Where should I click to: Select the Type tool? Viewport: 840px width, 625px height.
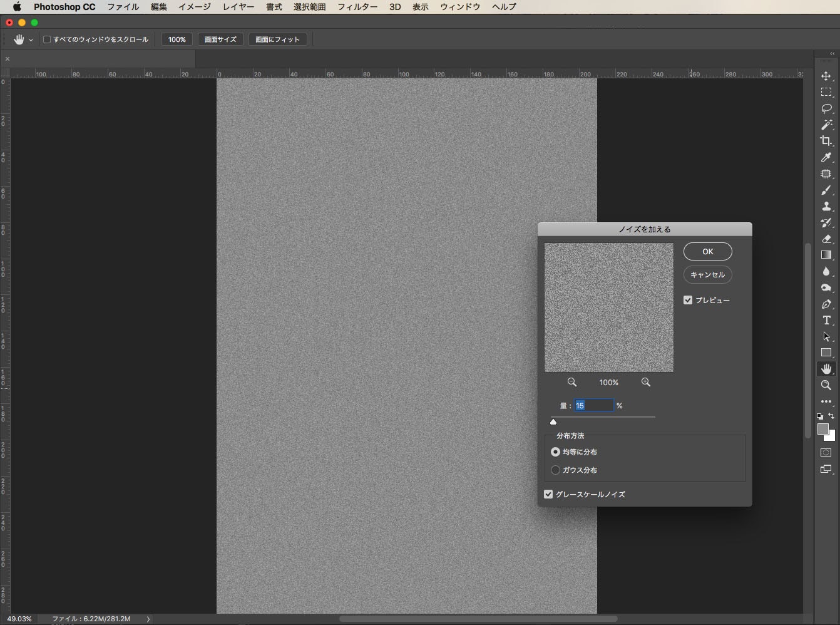tap(826, 320)
